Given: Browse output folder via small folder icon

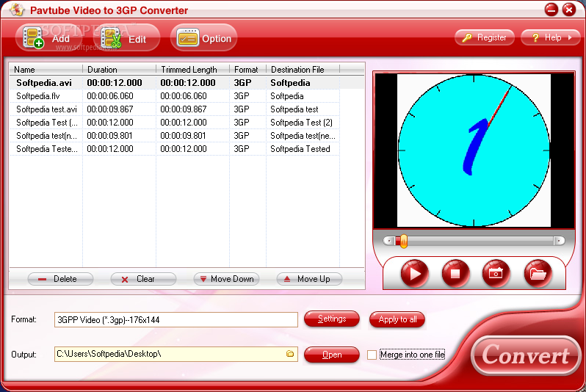Looking at the screenshot, I should coord(290,354).
